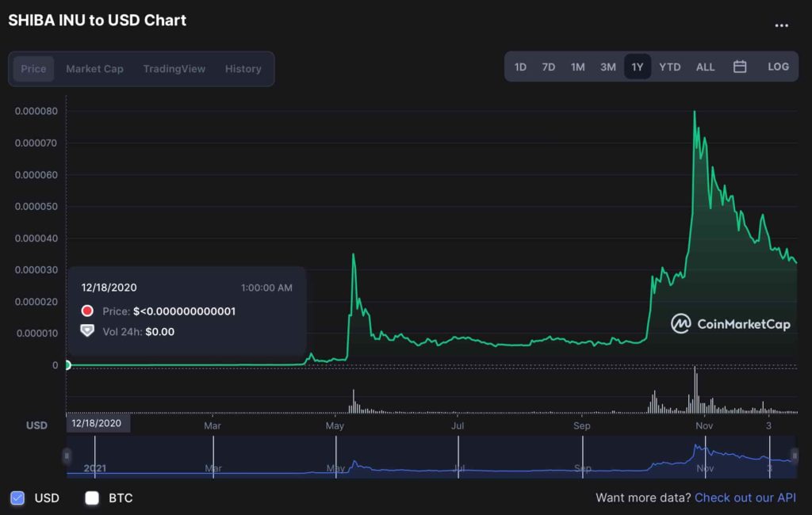Click the 'SHIBA INU to USD Chart' title
Viewport: 812px width, 515px height.
[98, 20]
